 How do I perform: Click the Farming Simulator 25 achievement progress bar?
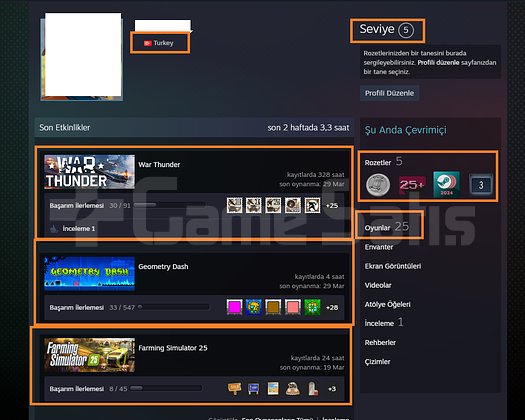166,389
